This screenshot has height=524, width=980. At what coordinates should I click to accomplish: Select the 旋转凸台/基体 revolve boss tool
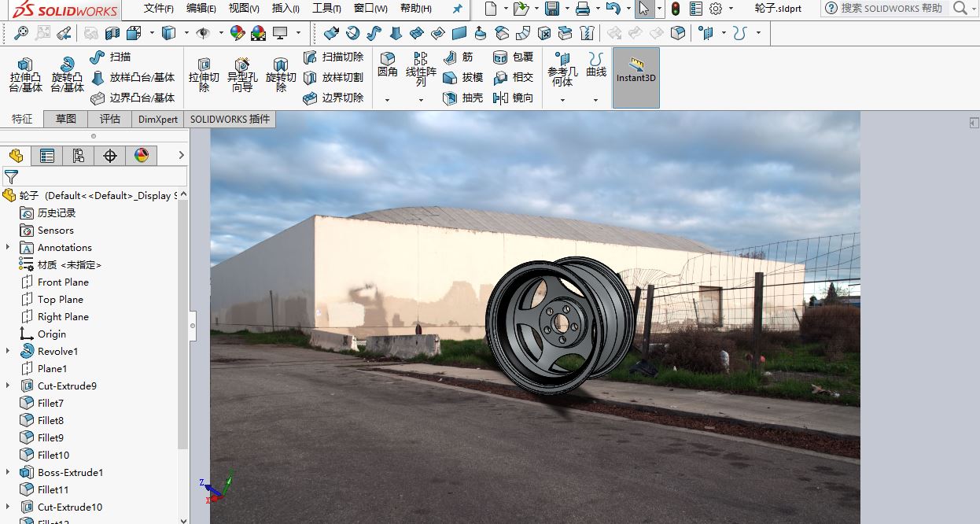pos(67,75)
